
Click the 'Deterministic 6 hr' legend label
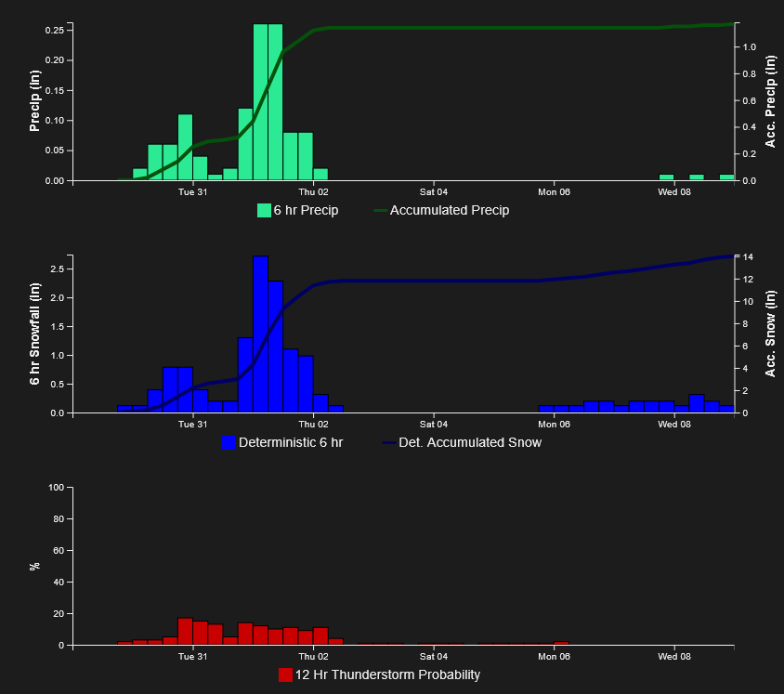point(291,442)
